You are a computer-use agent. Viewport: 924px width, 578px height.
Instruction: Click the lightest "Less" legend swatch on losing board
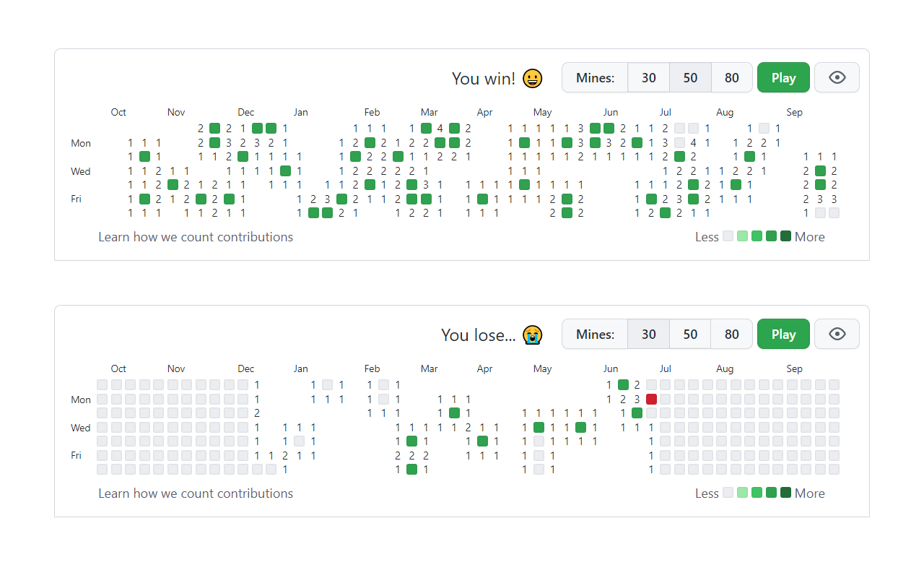[x=728, y=493]
